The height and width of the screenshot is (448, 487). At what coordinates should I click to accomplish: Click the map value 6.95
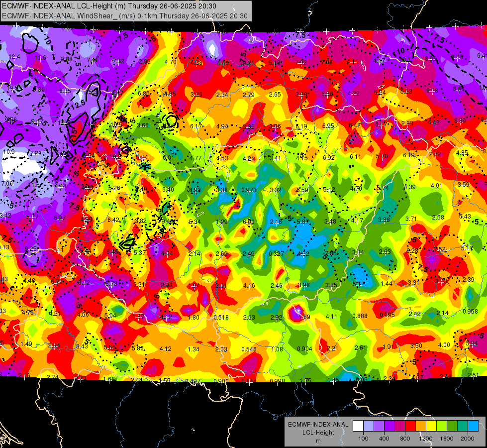click(328, 125)
